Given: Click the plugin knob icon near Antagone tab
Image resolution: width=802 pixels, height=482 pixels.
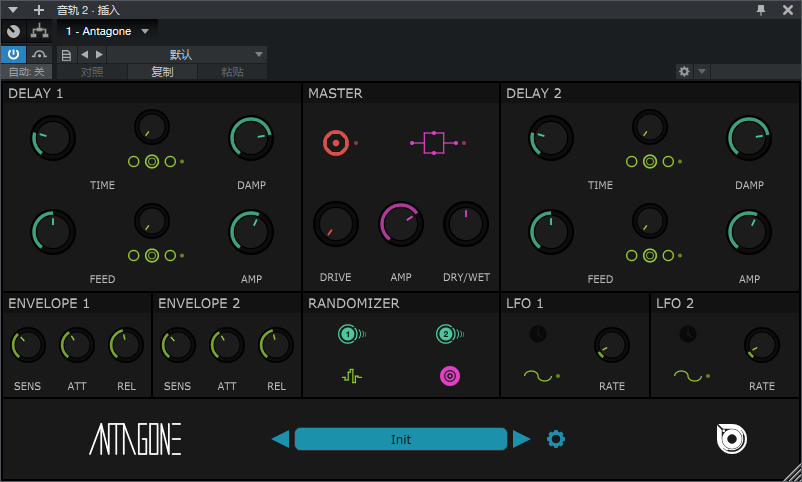Looking at the screenshot, I should point(14,32).
